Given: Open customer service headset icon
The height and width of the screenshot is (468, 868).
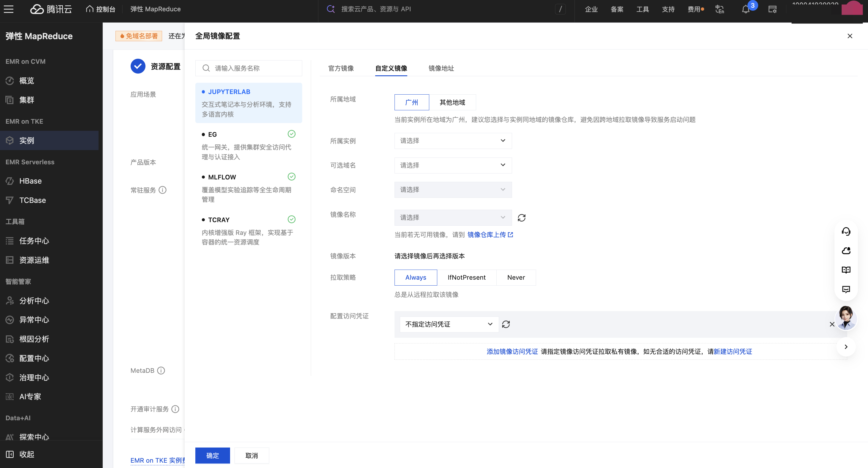Looking at the screenshot, I should click(x=846, y=231).
